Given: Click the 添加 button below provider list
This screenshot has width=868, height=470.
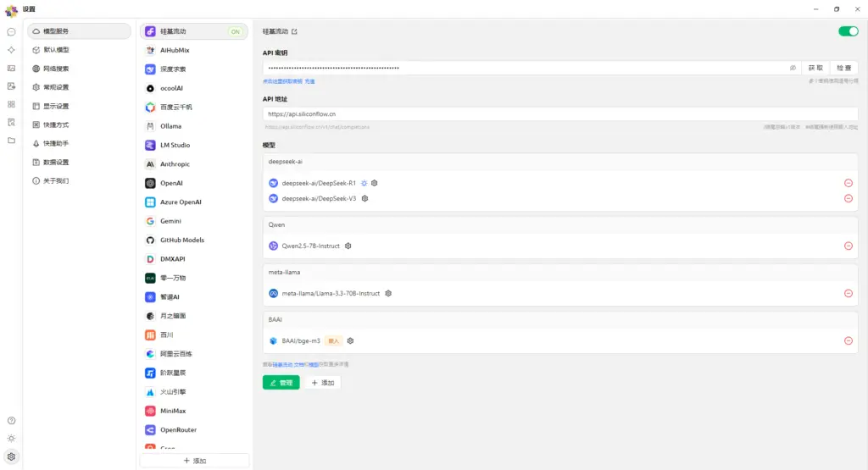Looking at the screenshot, I should (x=194, y=461).
